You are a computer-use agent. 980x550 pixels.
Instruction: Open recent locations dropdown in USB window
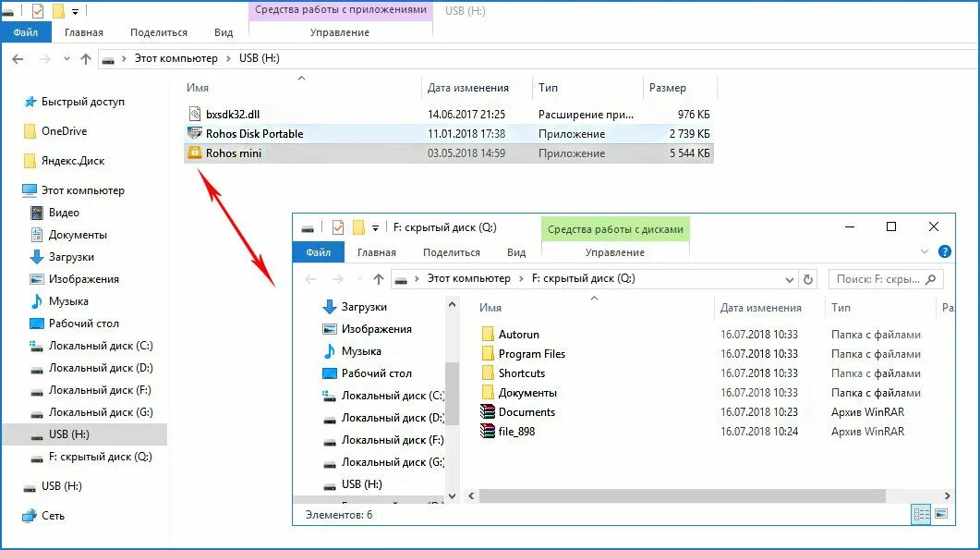(67, 59)
